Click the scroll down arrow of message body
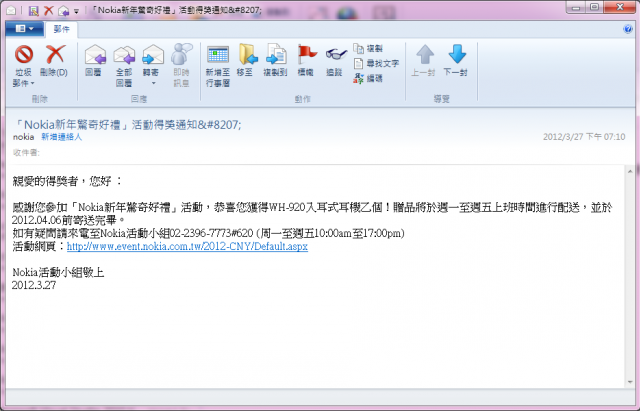The height and width of the screenshot is (411, 640). coord(630,382)
